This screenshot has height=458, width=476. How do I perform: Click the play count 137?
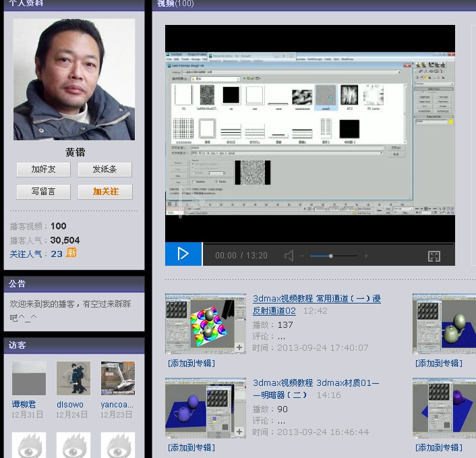coord(285,325)
